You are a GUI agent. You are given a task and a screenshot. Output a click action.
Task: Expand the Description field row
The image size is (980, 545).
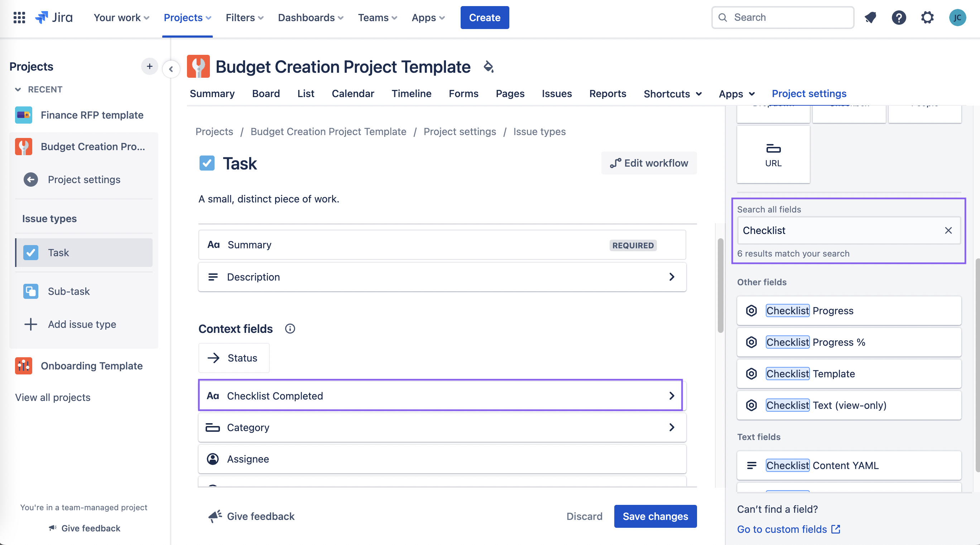(672, 277)
